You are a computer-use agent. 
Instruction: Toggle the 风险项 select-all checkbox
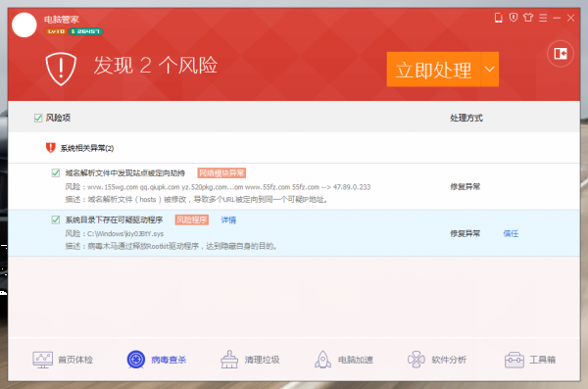38,119
